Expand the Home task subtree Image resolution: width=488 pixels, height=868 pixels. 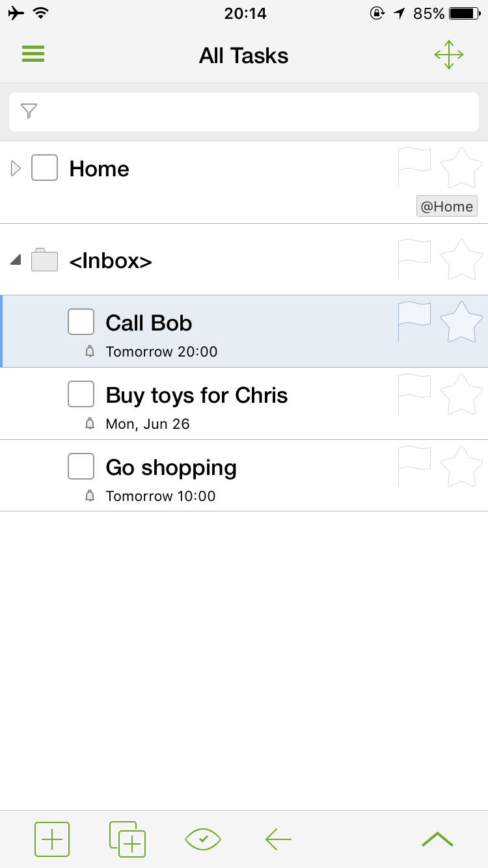point(16,169)
